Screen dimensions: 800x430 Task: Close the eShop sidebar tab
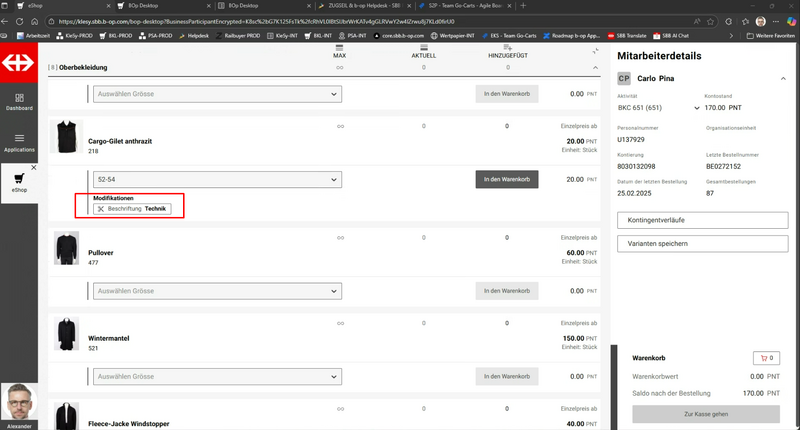coord(33,168)
